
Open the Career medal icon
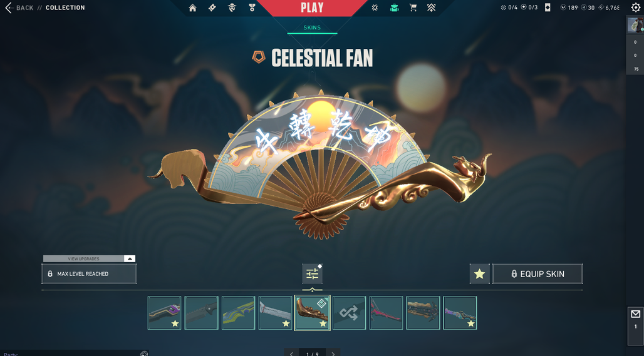pos(252,8)
